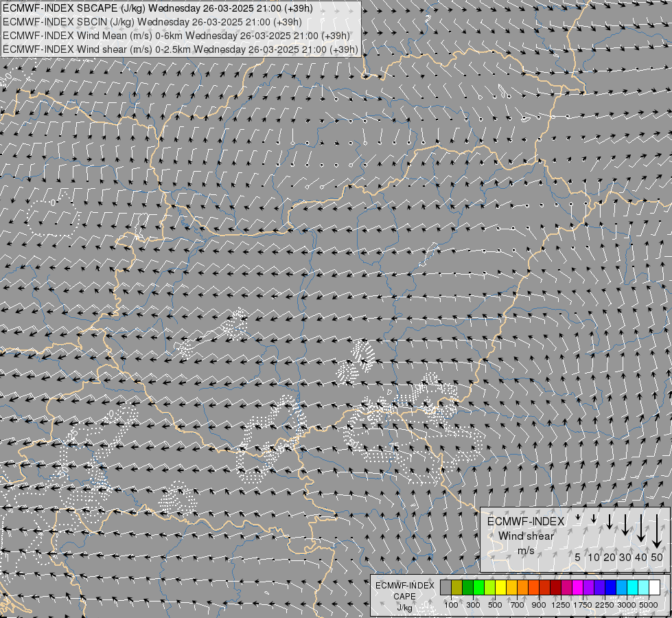Click the CAPE legend value 700
Screen dimensions: 672x618
pos(518,605)
